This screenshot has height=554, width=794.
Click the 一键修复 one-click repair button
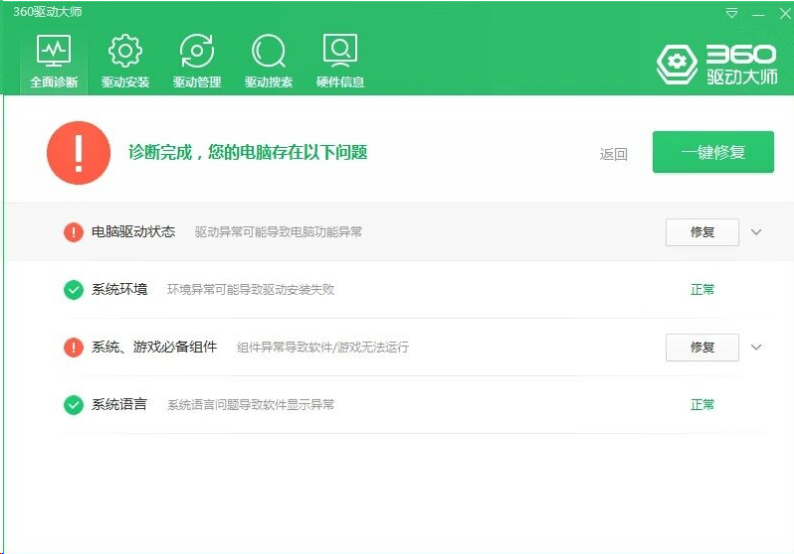point(713,152)
